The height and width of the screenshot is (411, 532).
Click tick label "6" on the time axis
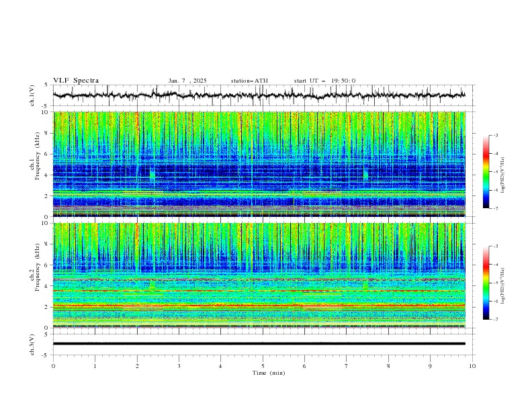point(304,366)
